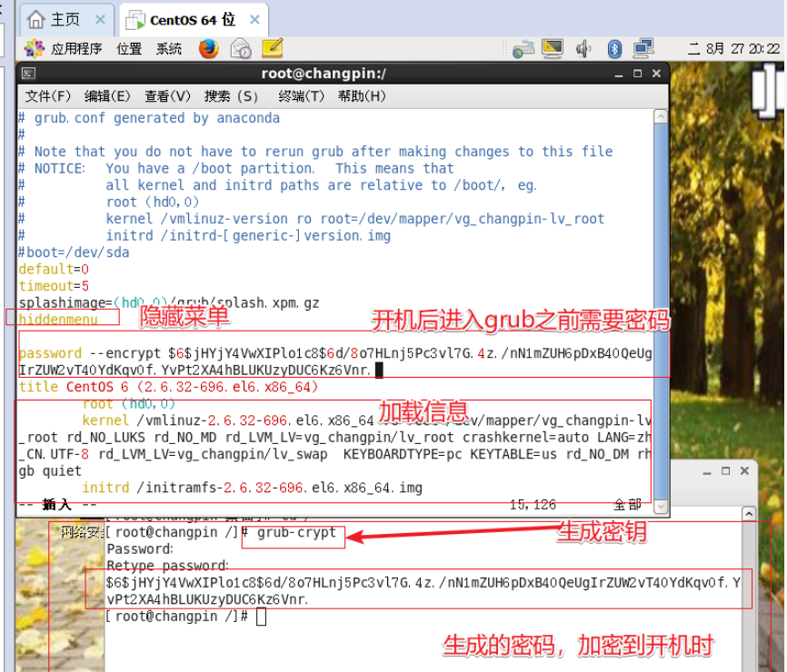Click background terminal scrollbar up arrow
This screenshot has height=672, width=787.
coord(749,514)
